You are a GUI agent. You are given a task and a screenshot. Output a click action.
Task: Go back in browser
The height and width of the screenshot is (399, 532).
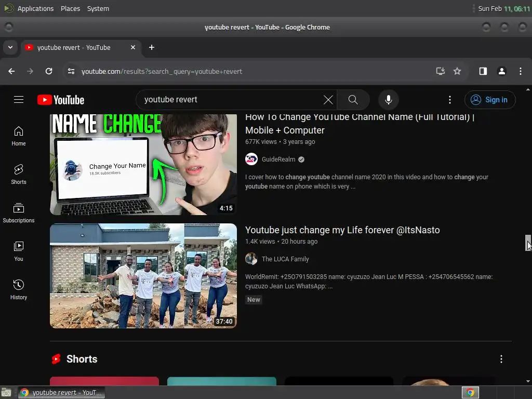pos(11,71)
